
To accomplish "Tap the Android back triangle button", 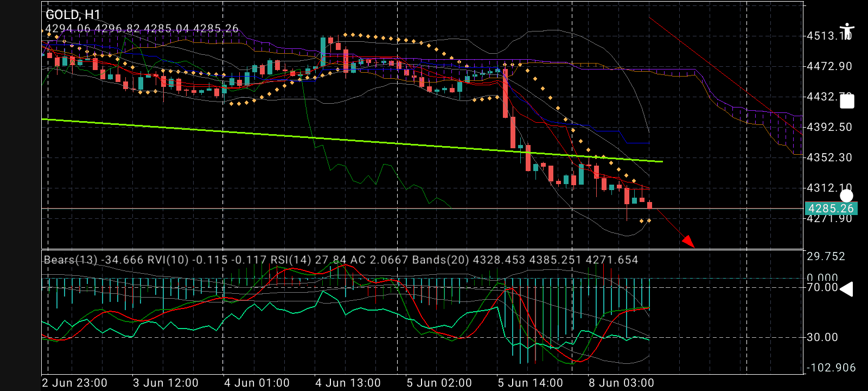I will pos(846,289).
